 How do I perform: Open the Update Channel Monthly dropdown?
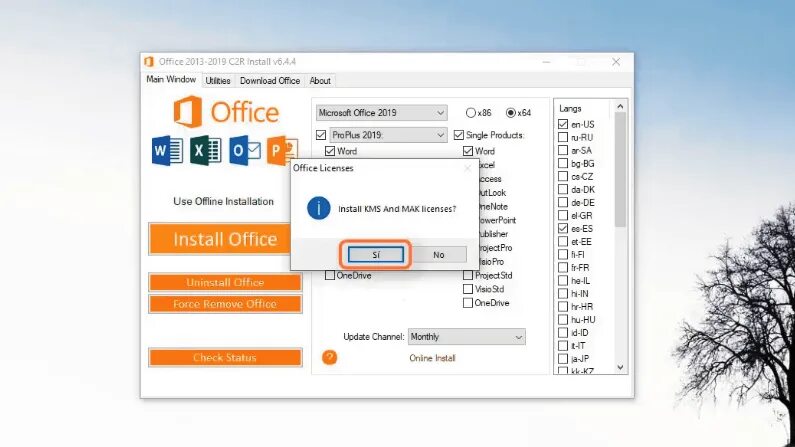point(467,337)
